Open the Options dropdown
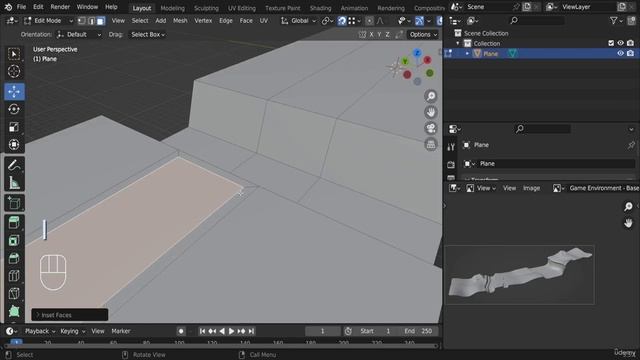This screenshot has width=640, height=360. coord(423,35)
